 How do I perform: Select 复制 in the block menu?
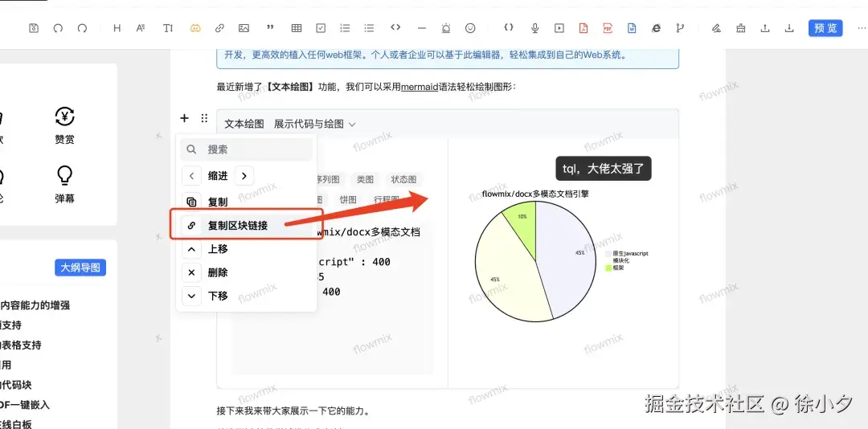point(247,202)
